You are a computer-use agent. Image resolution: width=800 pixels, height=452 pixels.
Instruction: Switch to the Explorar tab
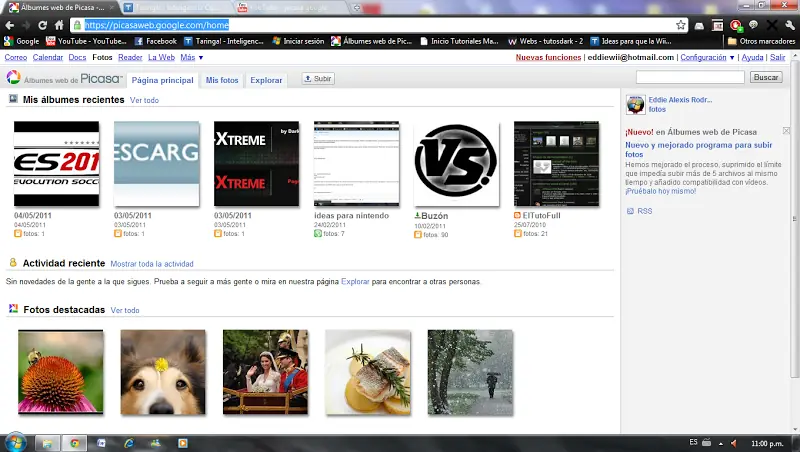point(266,80)
